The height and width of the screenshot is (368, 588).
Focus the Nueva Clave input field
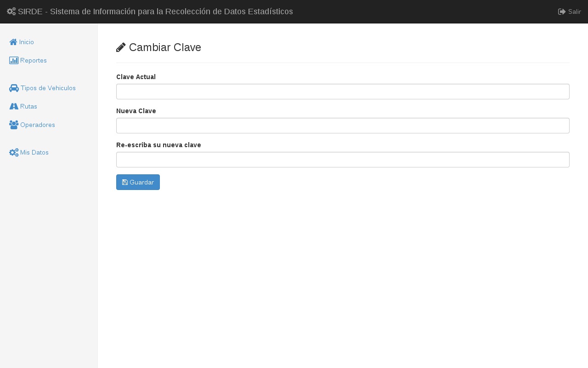343,126
